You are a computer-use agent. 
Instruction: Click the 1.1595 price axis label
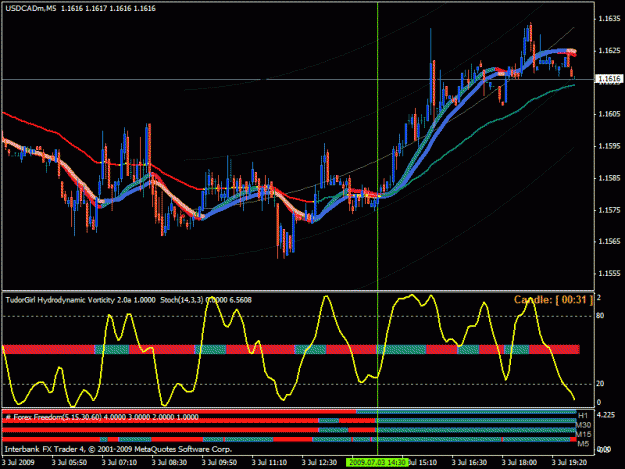[x=609, y=146]
